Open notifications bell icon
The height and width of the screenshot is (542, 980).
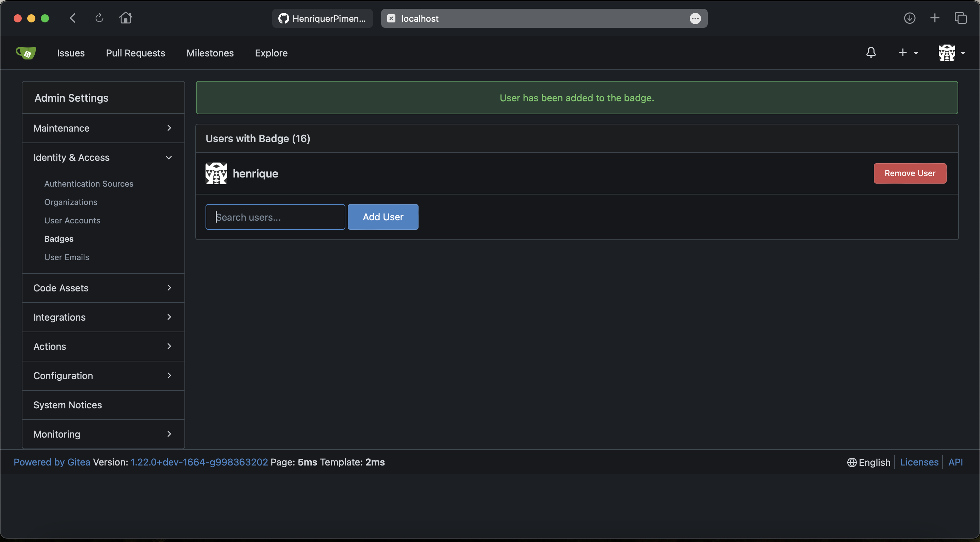click(x=871, y=52)
